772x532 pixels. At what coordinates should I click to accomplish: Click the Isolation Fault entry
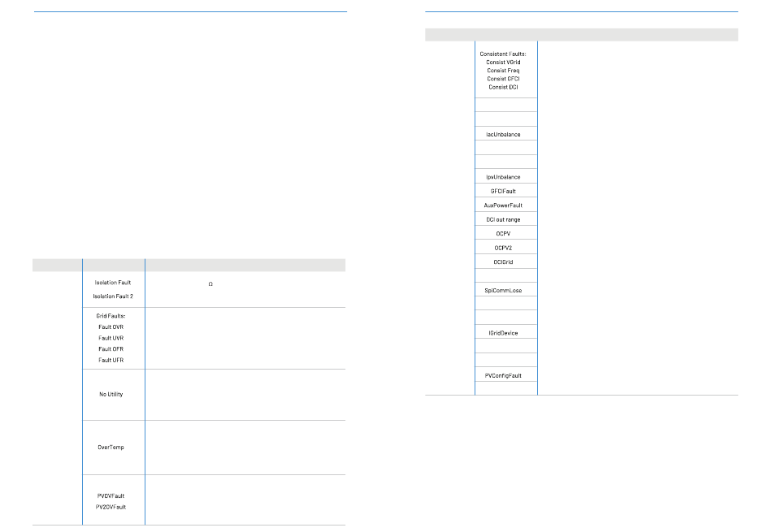(113, 282)
